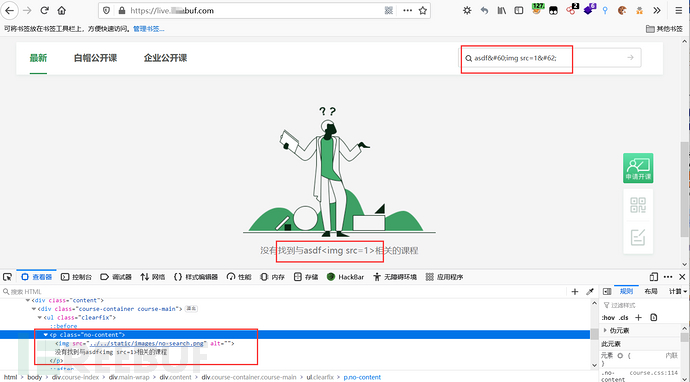Switch to the 最新 course tab
Screen dimensions: 690x382
38,58
